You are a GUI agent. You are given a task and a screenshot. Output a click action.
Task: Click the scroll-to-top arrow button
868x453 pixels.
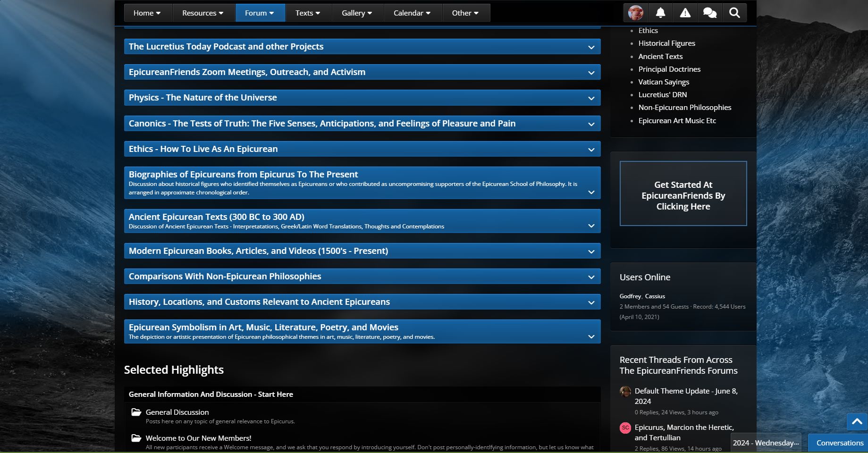pos(857,421)
